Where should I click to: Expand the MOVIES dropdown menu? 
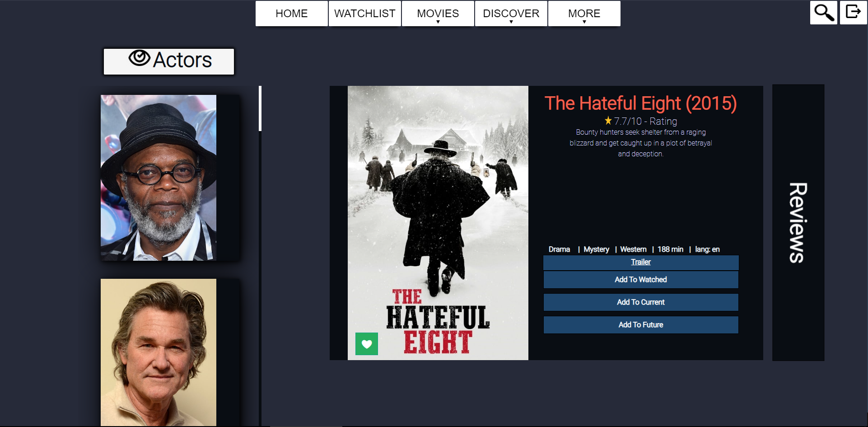click(438, 14)
